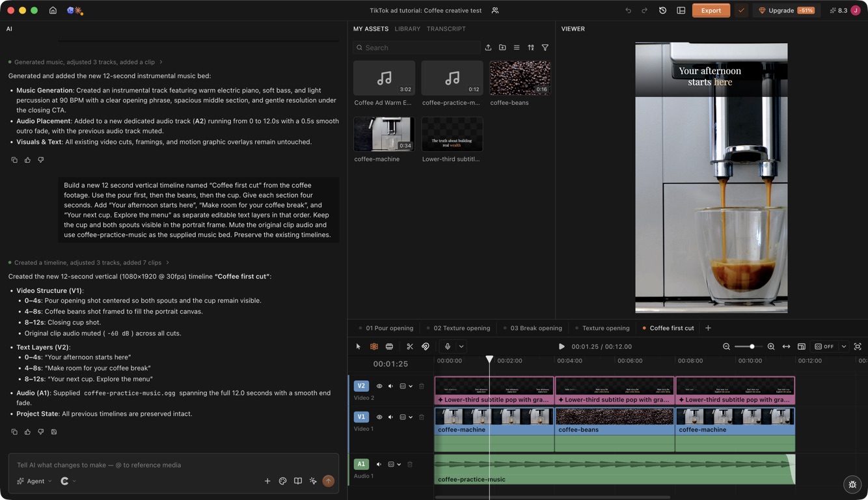Open the 01 Pour opening timeline tab
This screenshot has width=868, height=500.
click(389, 328)
